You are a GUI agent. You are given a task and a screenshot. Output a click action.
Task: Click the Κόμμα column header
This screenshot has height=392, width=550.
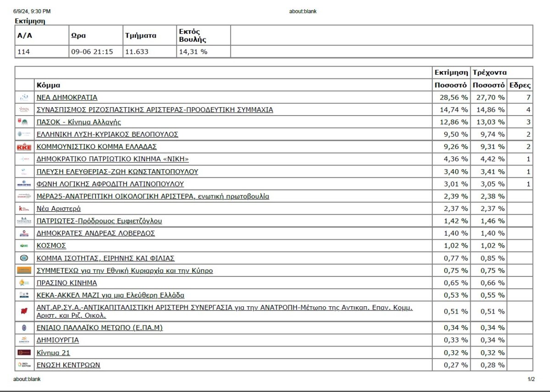tap(233, 85)
